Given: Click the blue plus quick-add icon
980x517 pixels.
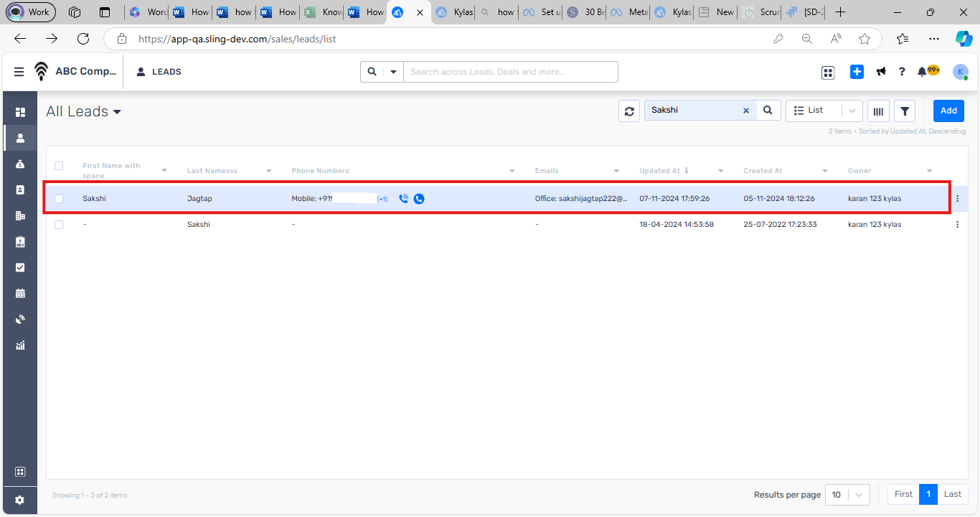Looking at the screenshot, I should pyautogui.click(x=857, y=72).
